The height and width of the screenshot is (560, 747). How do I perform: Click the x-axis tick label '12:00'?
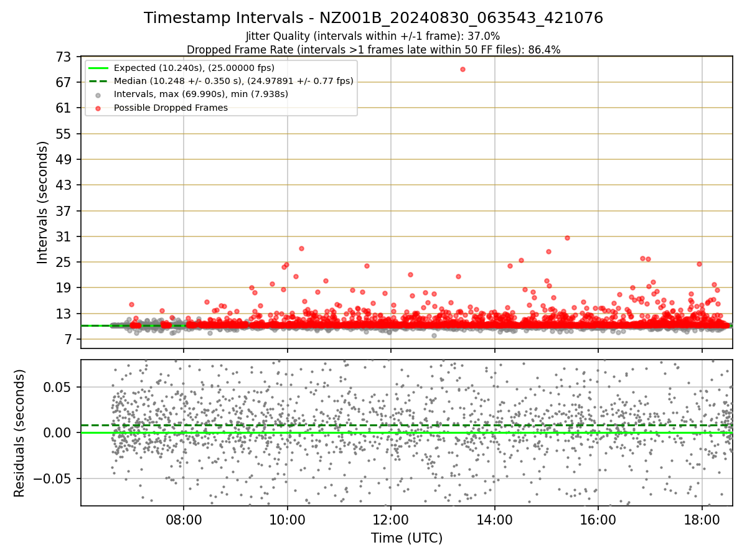[391, 520]
